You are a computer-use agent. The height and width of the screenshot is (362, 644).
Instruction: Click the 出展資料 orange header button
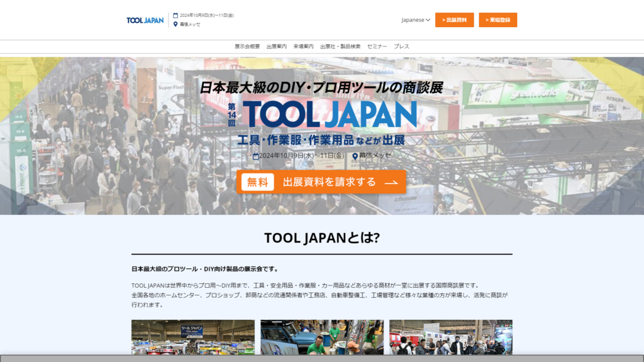point(454,19)
